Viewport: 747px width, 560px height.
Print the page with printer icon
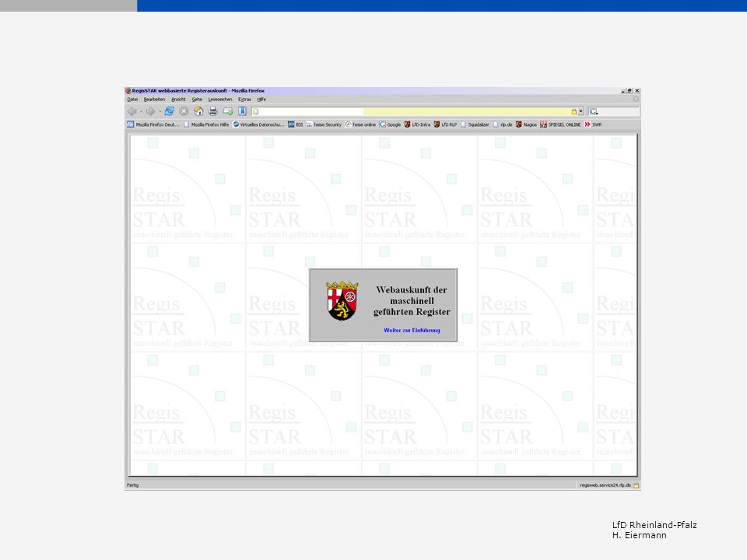tap(213, 111)
